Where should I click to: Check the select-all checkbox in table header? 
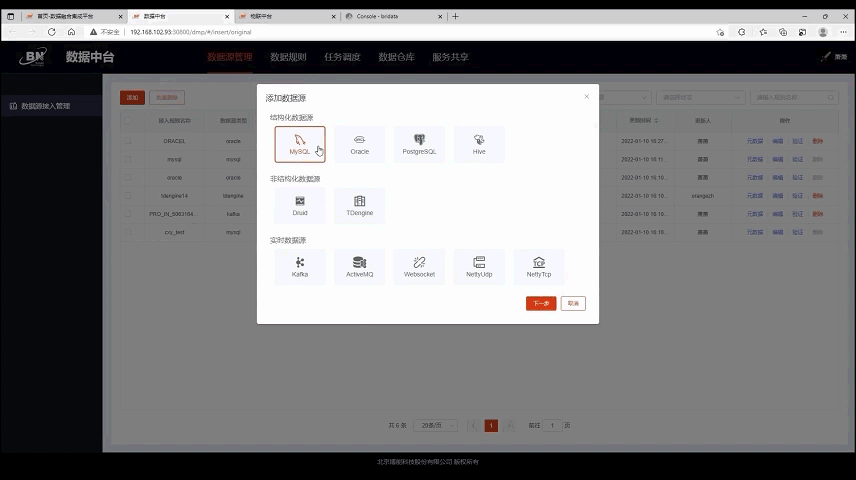coord(128,120)
